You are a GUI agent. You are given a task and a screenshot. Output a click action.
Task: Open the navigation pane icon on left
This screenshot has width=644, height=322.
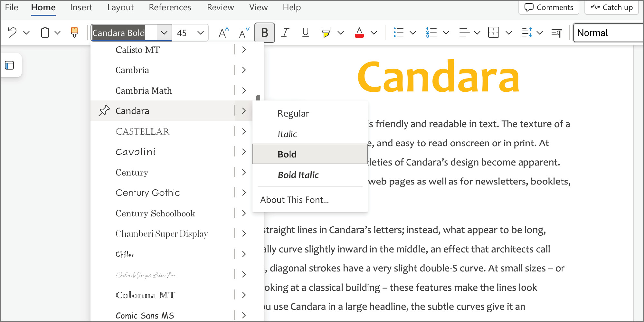(x=10, y=65)
